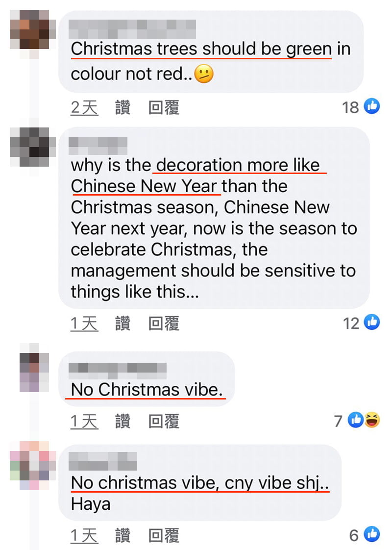The image size is (392, 550).
Task: Like the green Christmas trees comment
Action: [x=122, y=107]
